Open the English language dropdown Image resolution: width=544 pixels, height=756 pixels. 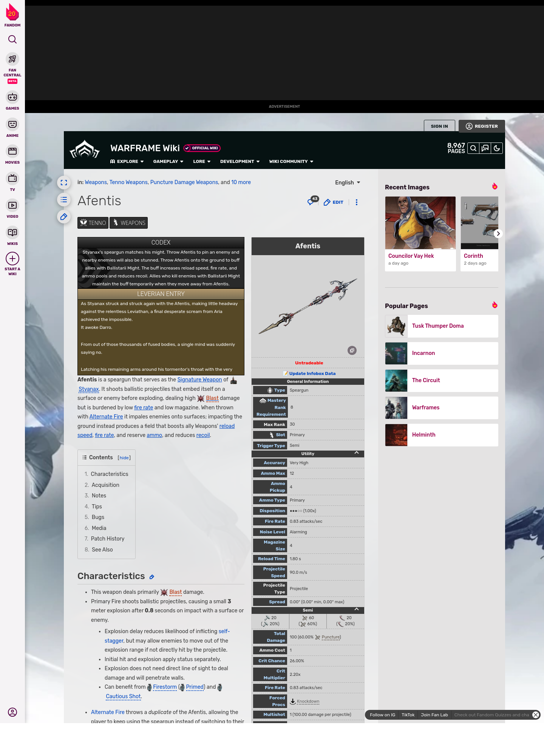pos(348,183)
